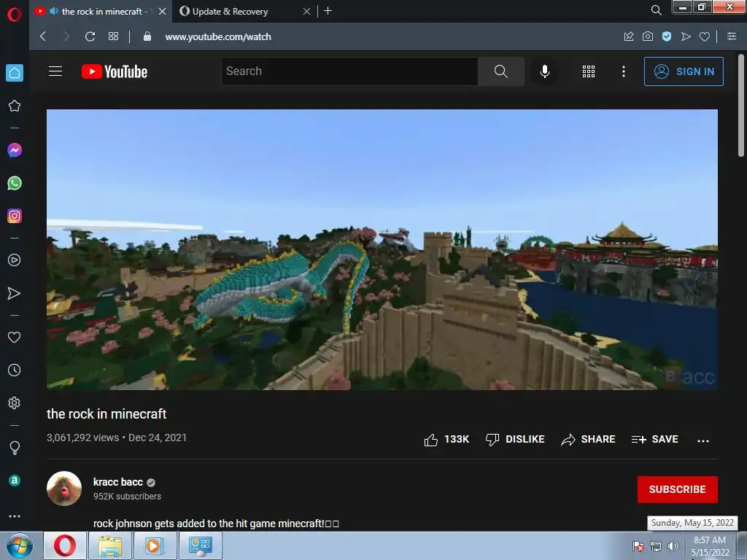The height and width of the screenshot is (560, 747).
Task: Click the '3,061,292 views' text
Action: [x=82, y=437]
